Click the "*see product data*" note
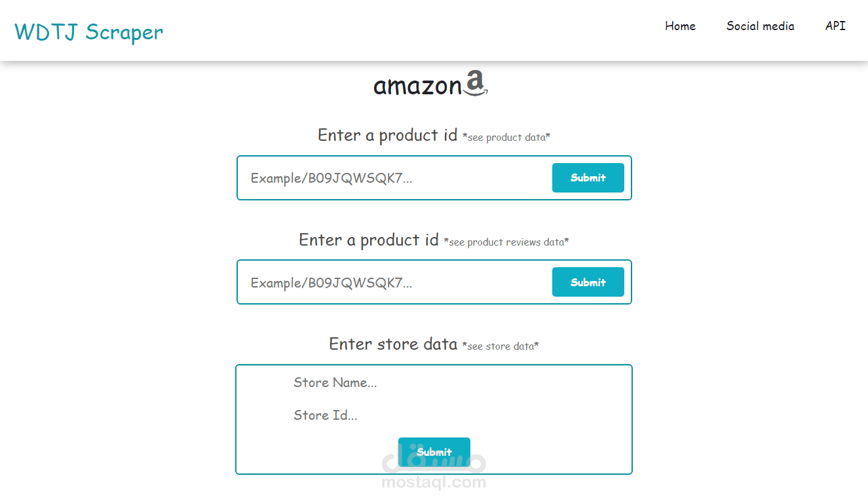 pos(506,138)
